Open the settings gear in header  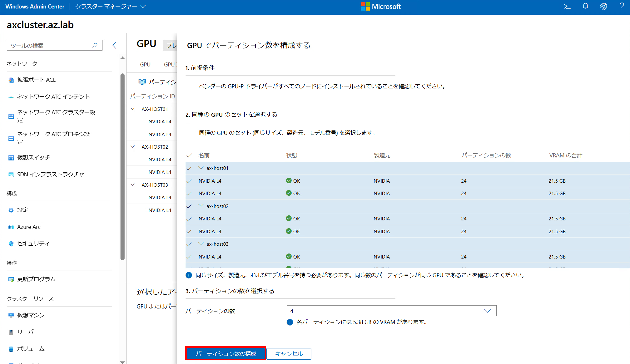tap(604, 6)
